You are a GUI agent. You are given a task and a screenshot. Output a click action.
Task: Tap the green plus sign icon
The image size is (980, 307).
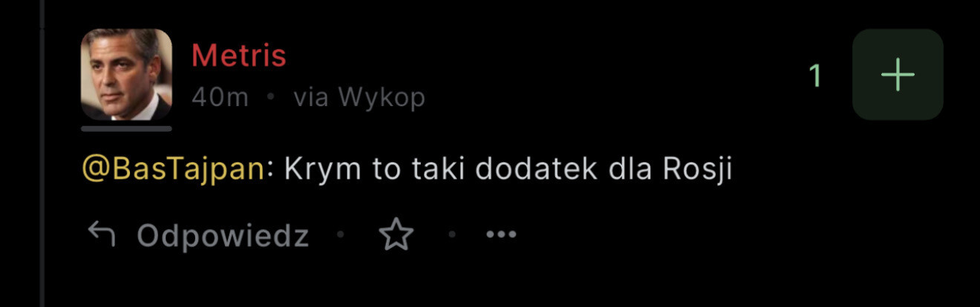click(x=898, y=76)
